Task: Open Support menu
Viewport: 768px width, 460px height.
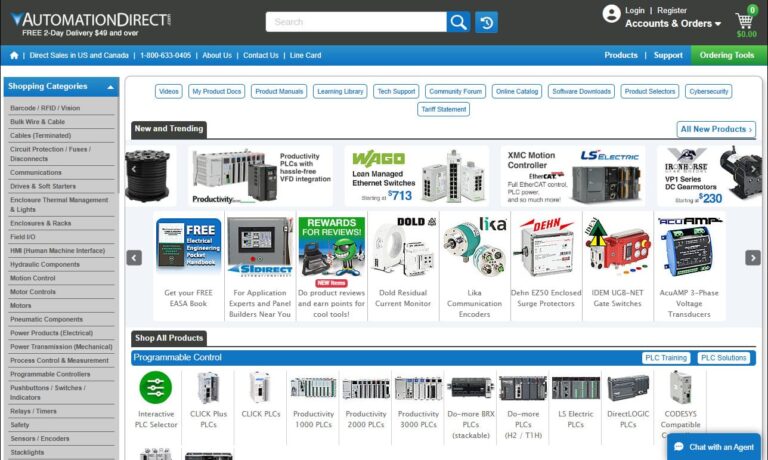Action: [x=668, y=55]
